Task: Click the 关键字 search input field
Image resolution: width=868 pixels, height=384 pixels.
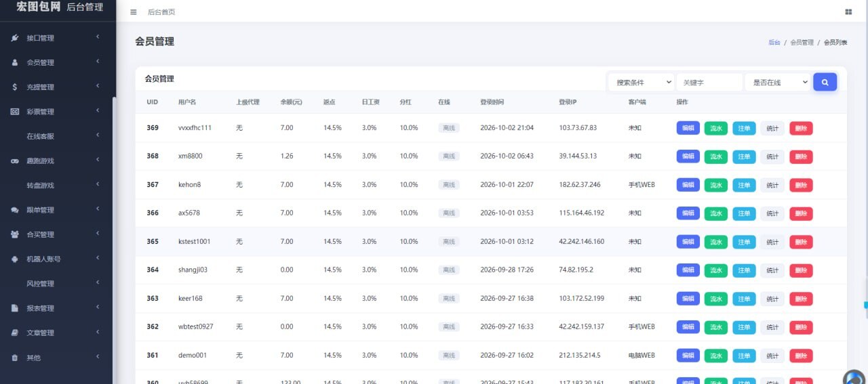Action: [709, 82]
